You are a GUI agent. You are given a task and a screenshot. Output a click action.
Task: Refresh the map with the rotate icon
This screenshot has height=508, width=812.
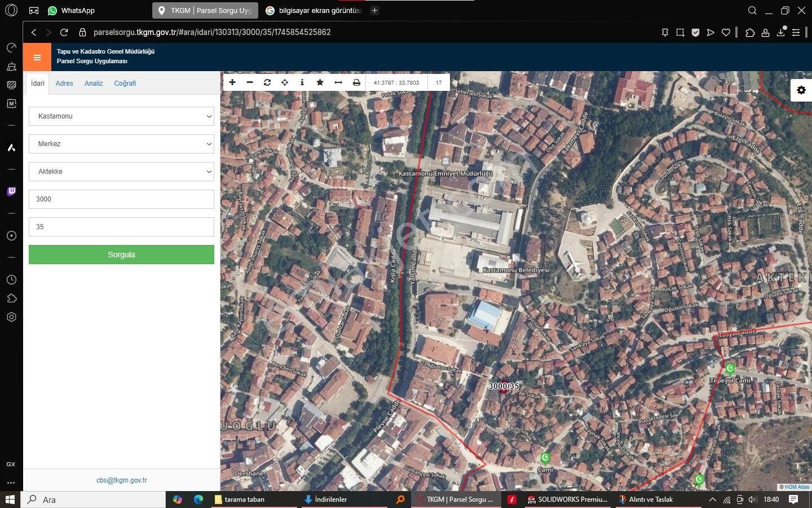(x=267, y=82)
